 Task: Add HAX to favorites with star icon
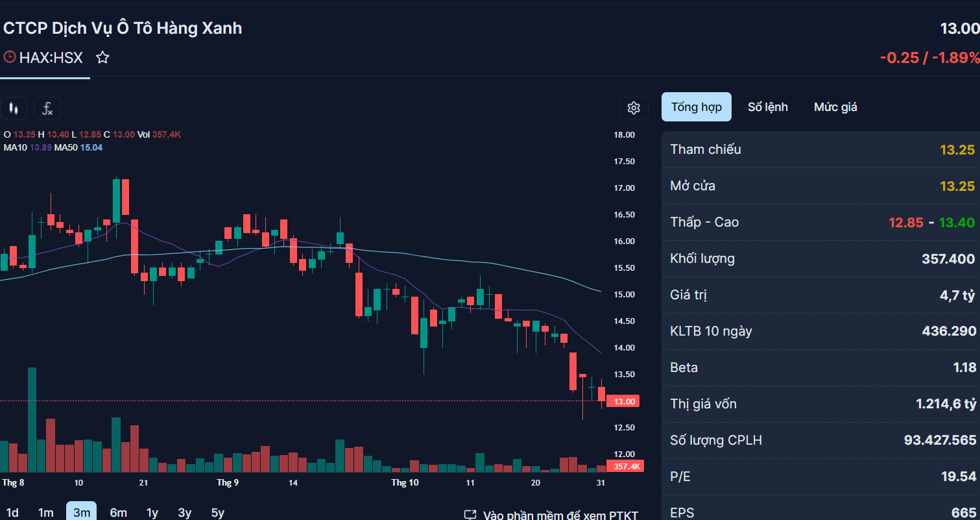click(102, 58)
